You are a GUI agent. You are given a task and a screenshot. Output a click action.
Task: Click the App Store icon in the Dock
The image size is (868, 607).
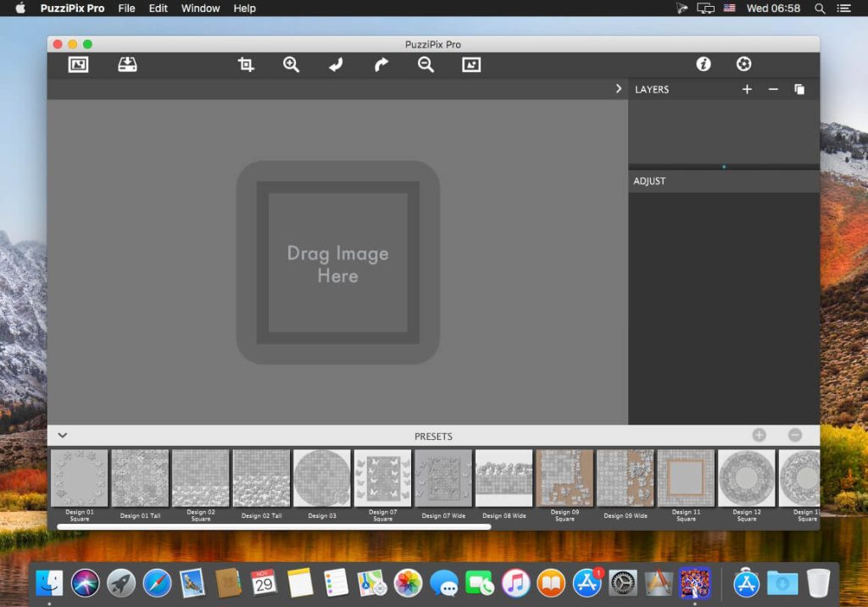point(586,583)
